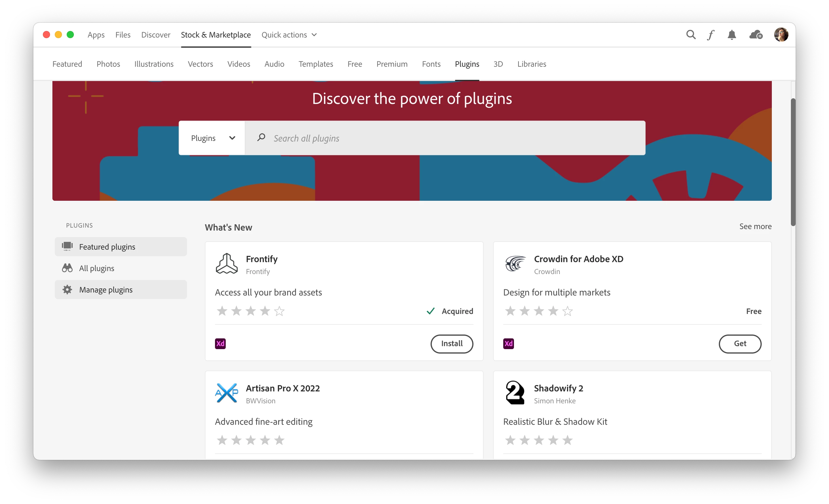Click the Xd badge on Frontify card
The height and width of the screenshot is (504, 829).
pos(220,343)
